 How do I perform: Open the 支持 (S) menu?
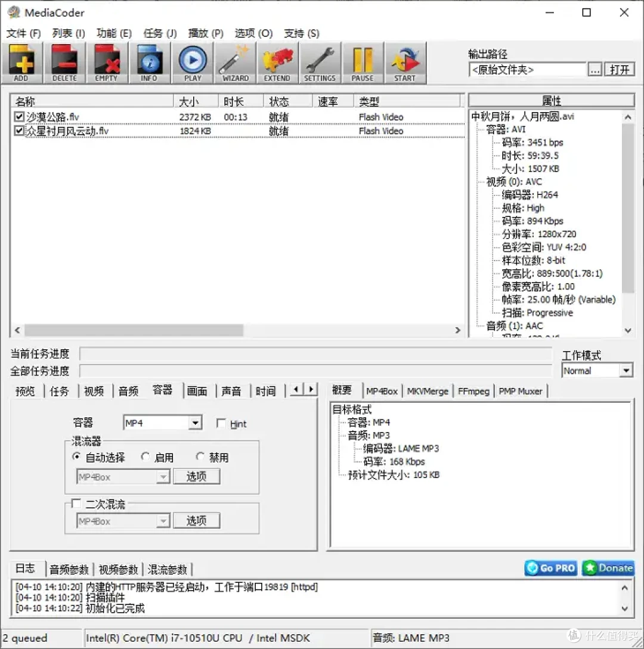(302, 33)
